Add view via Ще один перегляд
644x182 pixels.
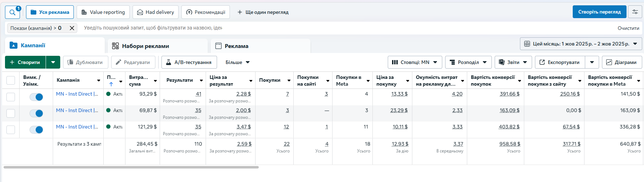263,12
